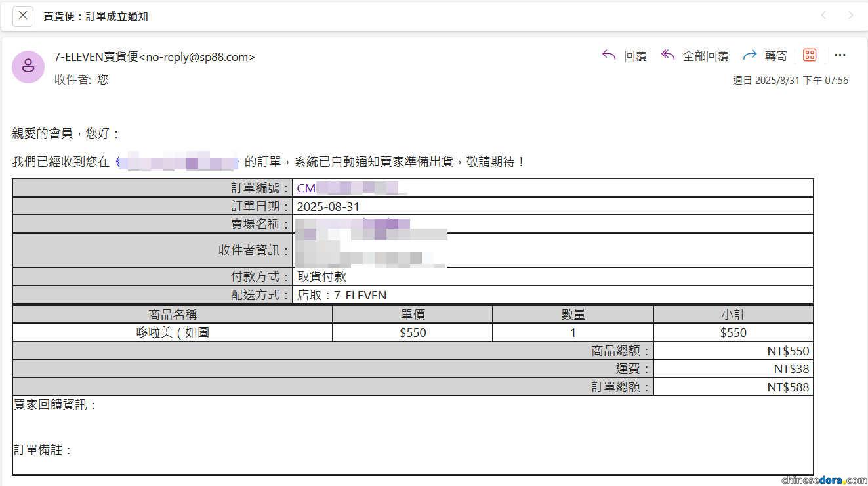Go to the next message arrow
This screenshot has height=486, width=868.
click(x=850, y=16)
